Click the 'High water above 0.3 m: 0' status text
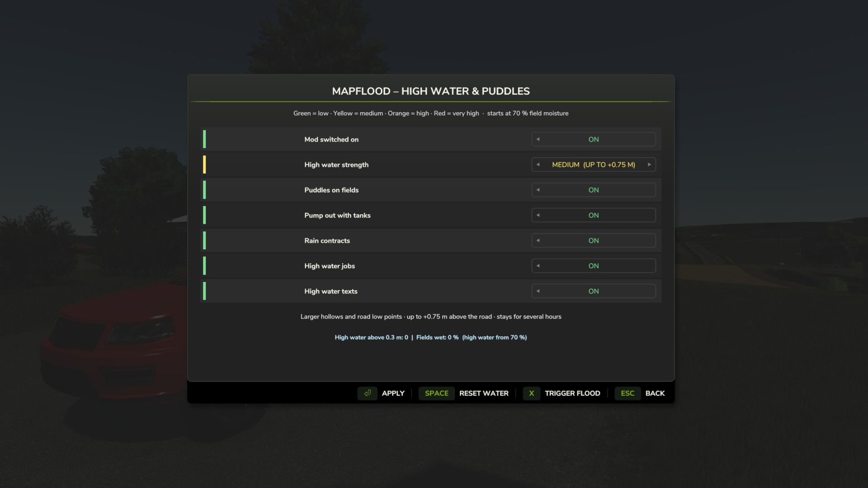The image size is (868, 488). click(371, 338)
